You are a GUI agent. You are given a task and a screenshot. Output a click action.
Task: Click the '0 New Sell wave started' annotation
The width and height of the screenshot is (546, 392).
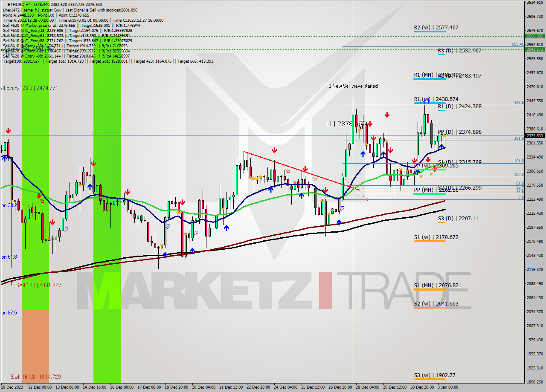click(353, 86)
